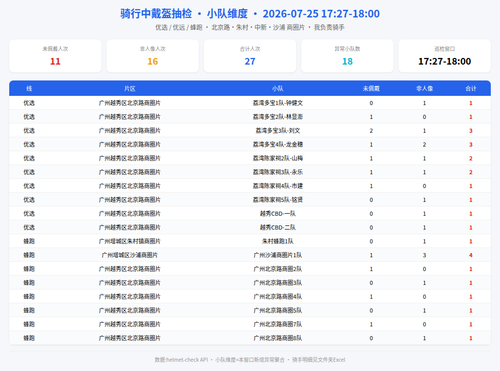Select team cell 越秀CBD-一队
This screenshot has height=371, width=500.
278,214
